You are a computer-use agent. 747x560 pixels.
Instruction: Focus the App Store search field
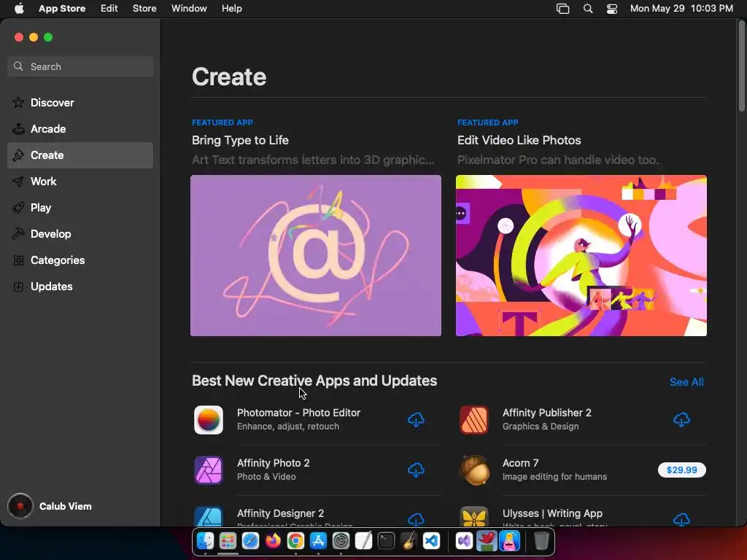80,66
